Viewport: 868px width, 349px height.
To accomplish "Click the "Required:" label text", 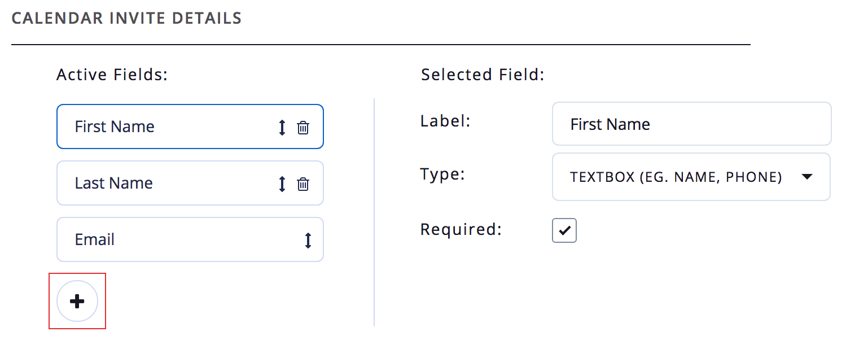I will 461,230.
